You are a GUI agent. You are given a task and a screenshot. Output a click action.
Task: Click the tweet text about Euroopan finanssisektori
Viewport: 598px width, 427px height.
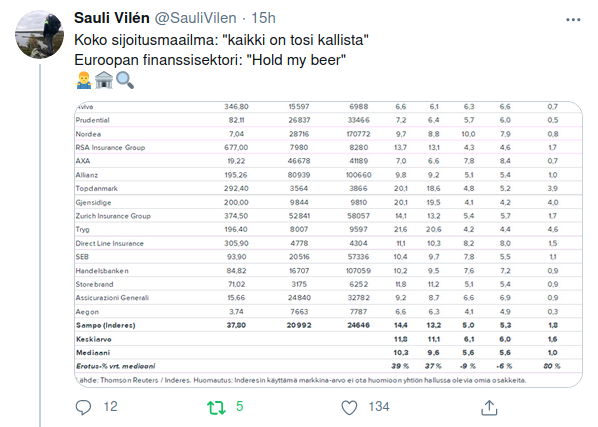(210, 60)
